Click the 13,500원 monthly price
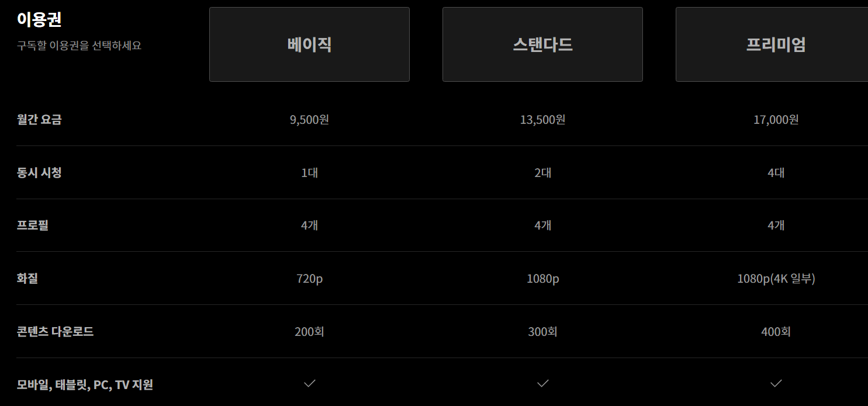Viewport: 868px width, 406px height. pos(542,119)
